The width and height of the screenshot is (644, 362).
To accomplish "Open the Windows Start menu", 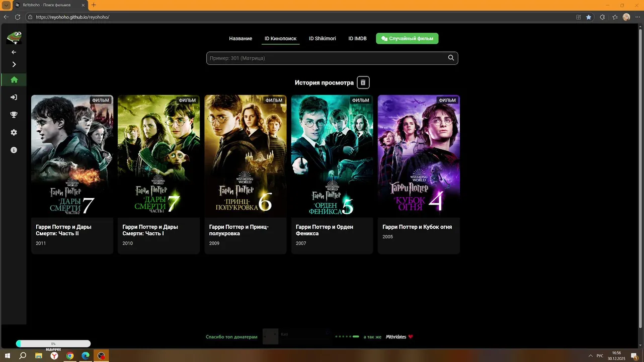I will point(7,355).
